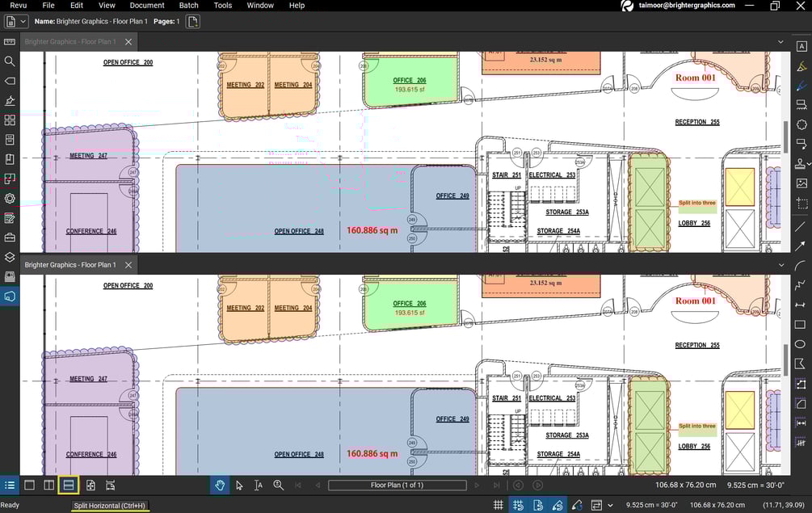Select the Pan tool in the bottom toolbar
The height and width of the screenshot is (513, 812).
coord(220,485)
